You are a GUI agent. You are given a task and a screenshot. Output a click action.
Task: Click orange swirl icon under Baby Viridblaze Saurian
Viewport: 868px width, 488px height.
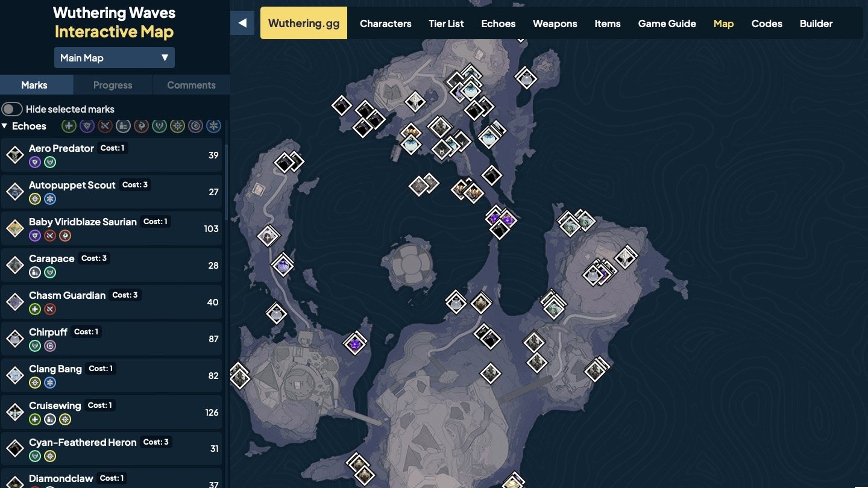[65, 236]
